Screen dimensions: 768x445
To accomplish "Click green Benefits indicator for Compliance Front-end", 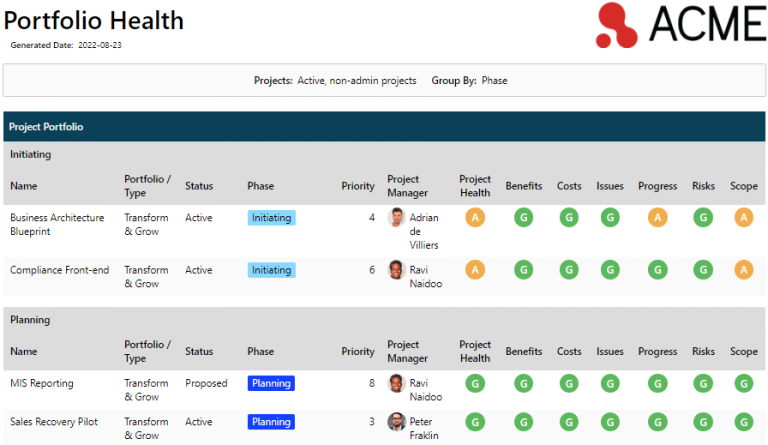I will tap(523, 269).
